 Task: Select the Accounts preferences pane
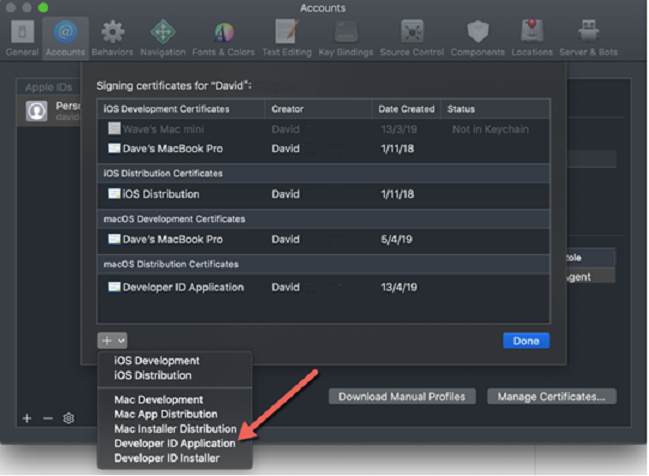click(65, 38)
